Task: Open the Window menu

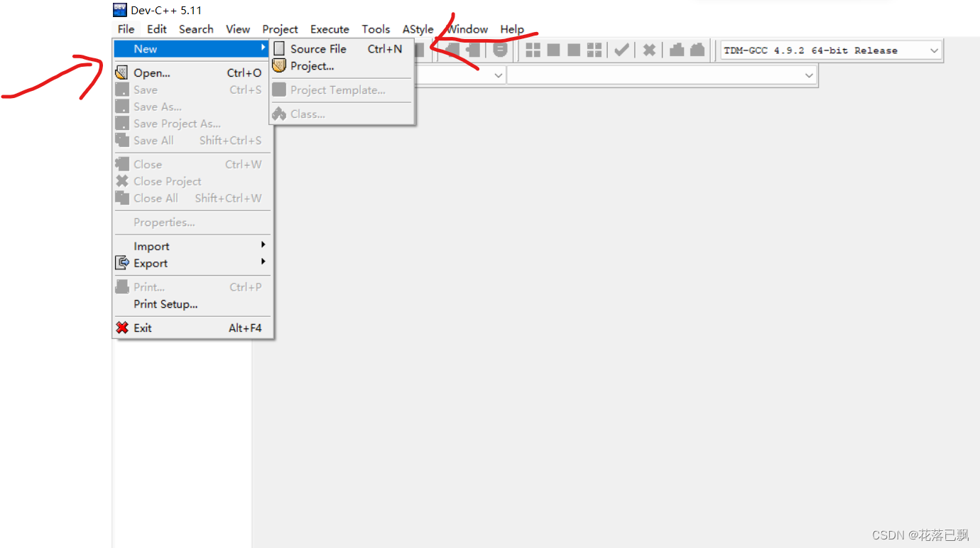Action: click(x=467, y=29)
